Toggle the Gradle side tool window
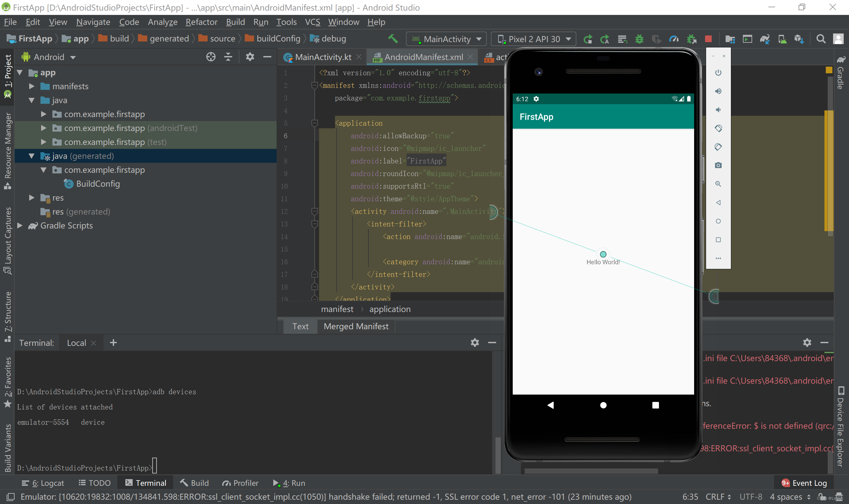The width and height of the screenshot is (849, 504). point(840,73)
